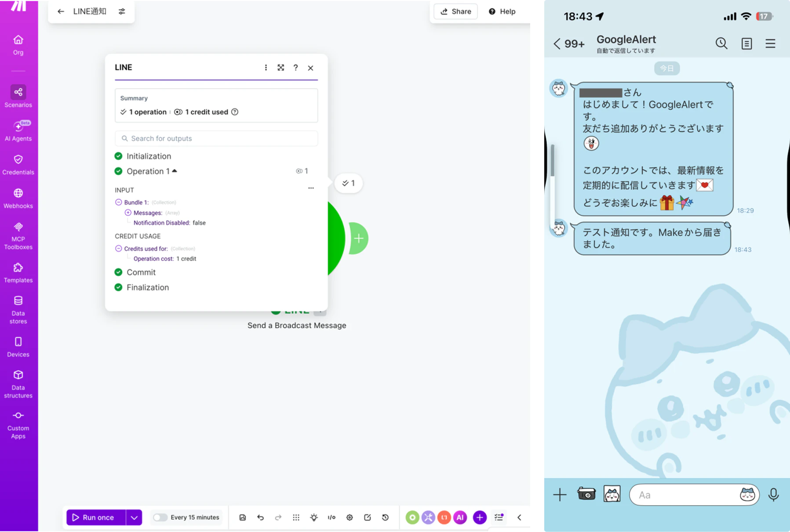
Task: Collapse the Operation 1 section
Action: [x=175, y=171]
